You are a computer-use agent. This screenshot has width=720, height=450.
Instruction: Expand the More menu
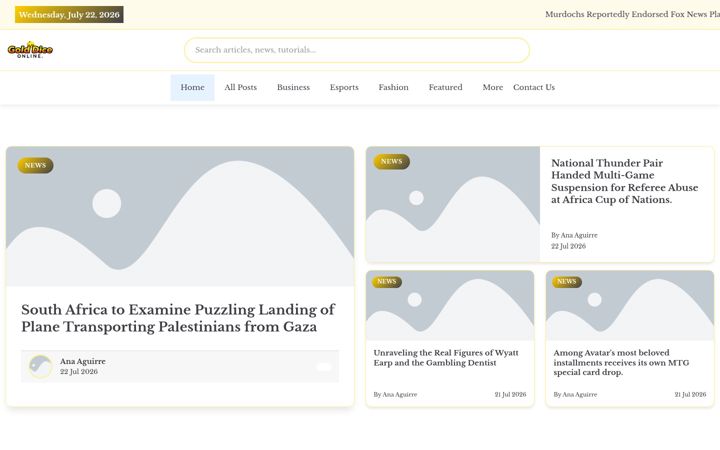point(493,87)
